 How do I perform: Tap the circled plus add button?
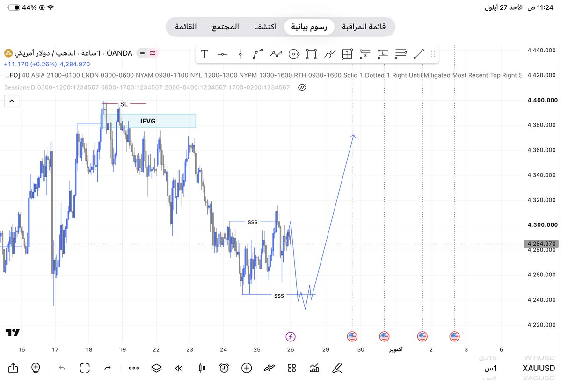pos(247,368)
